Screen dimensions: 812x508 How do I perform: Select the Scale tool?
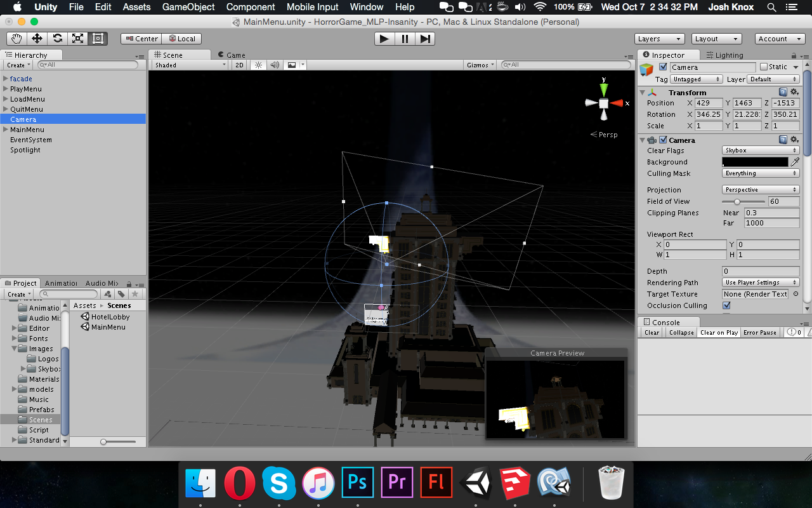point(77,39)
